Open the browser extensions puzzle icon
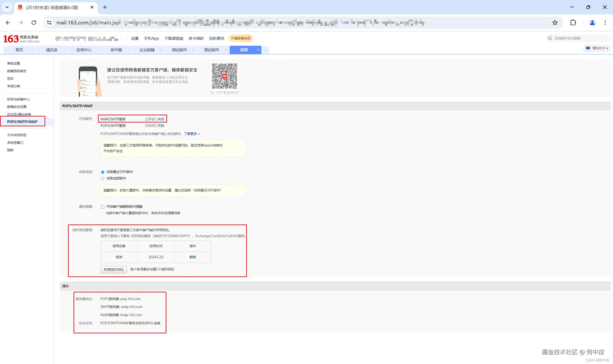This screenshot has height=364, width=613. coord(573,22)
